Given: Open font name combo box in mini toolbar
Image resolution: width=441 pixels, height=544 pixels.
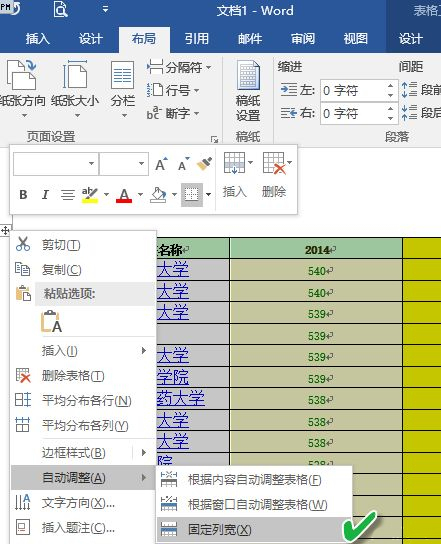Looking at the screenshot, I should point(56,163).
